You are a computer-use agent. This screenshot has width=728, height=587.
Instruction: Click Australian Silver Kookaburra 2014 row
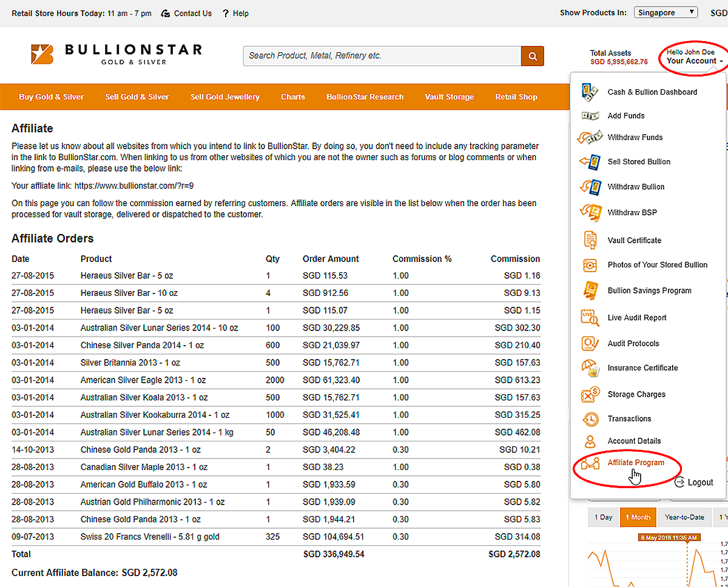point(275,415)
